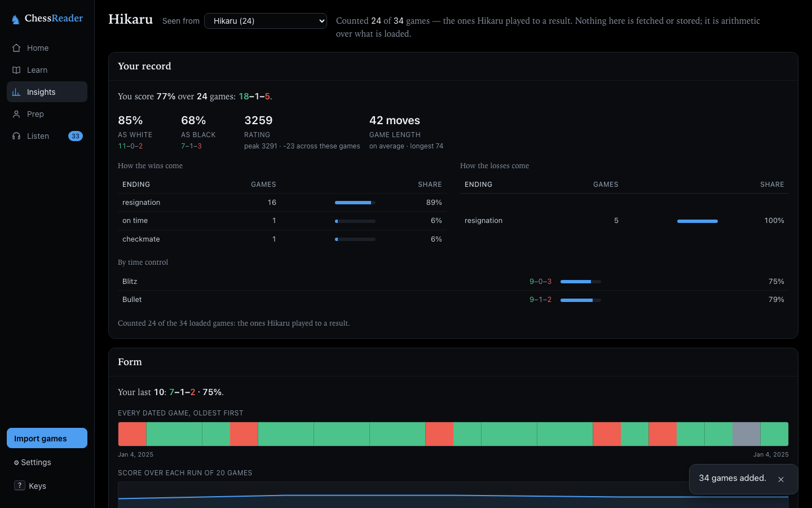
Task: Click the Import games button
Action: tap(47, 438)
